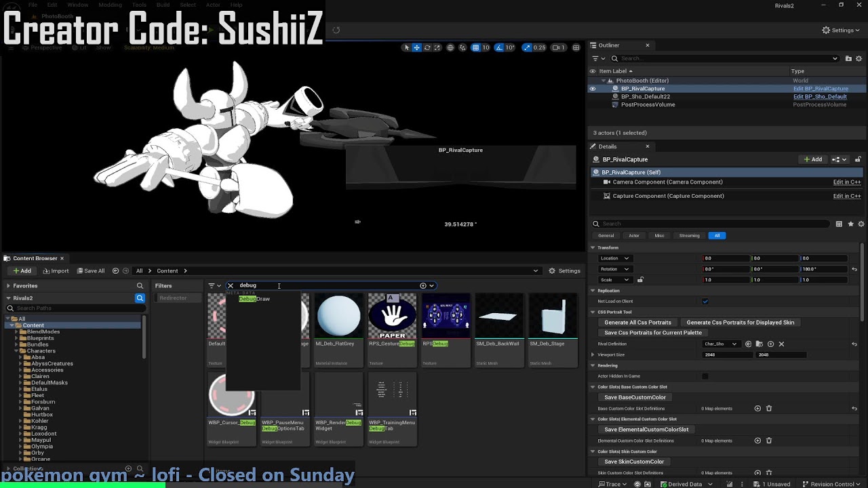Select Camera Component in Details
The image size is (868, 488).
click(667, 182)
